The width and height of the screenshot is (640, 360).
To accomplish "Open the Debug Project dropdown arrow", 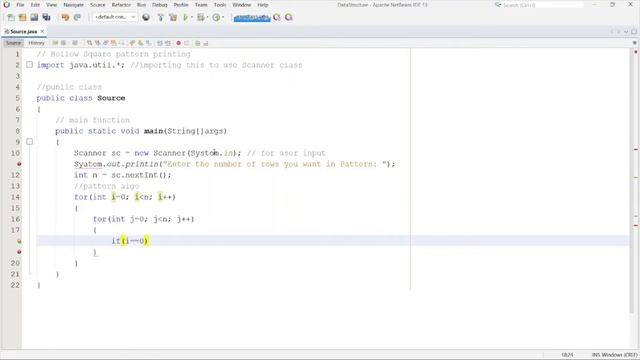I will coord(207,17).
